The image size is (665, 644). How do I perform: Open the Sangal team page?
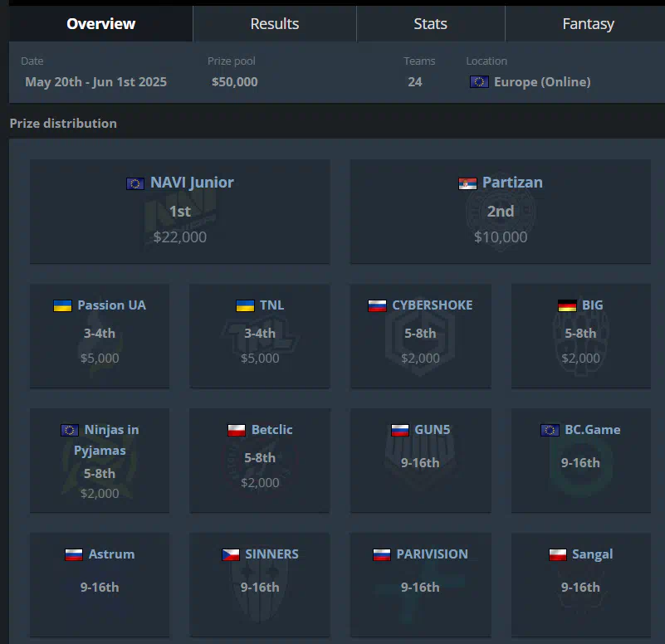pos(593,554)
